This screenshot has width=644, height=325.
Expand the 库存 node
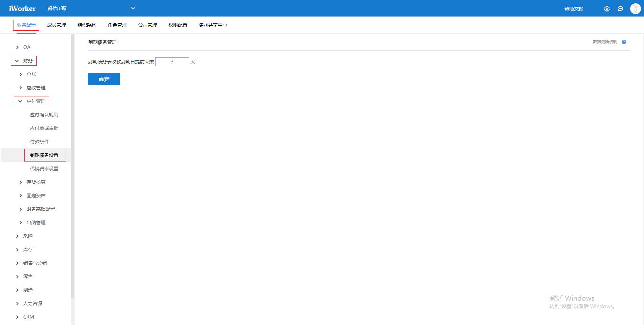point(17,249)
